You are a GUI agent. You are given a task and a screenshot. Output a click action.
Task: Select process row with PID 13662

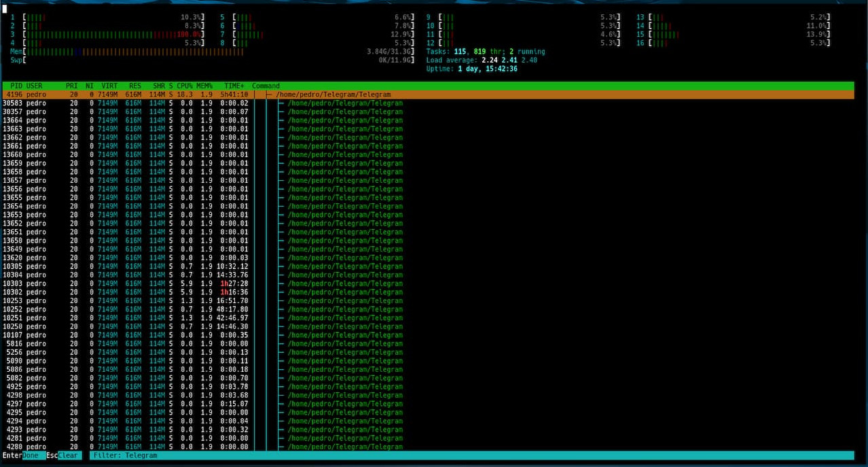click(x=428, y=137)
